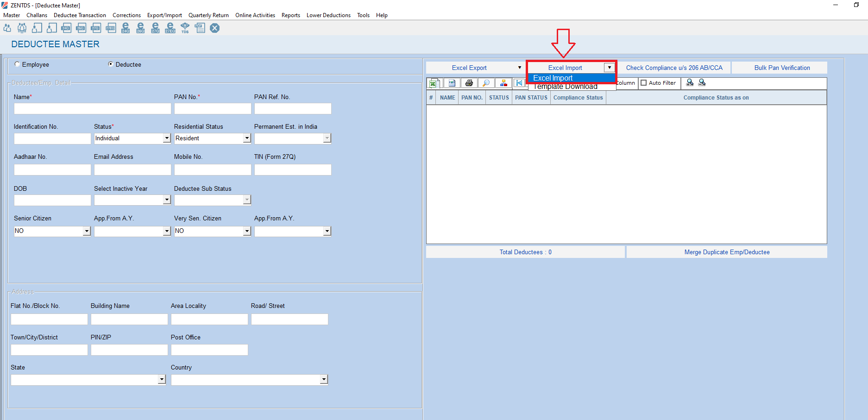
Task: Click the PDF document toolbar icon
Action: (x=200, y=28)
